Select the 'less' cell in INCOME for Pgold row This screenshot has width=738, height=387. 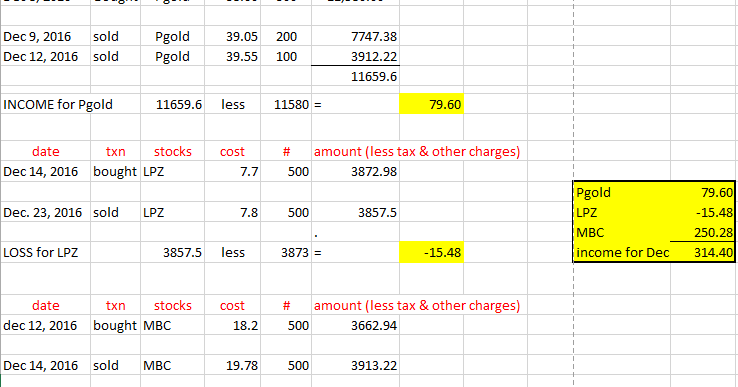coord(233,104)
